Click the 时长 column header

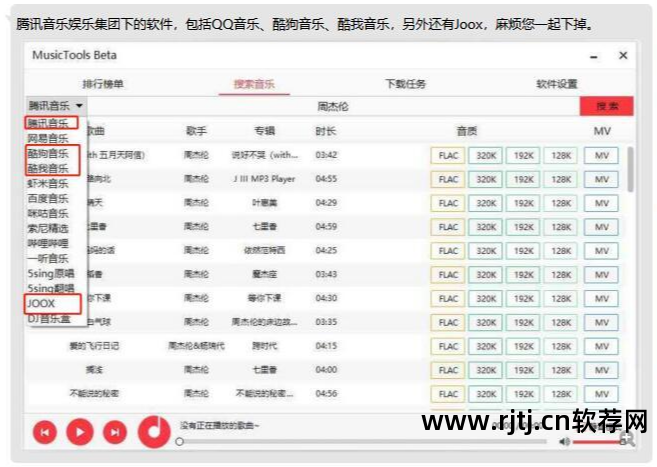(326, 131)
